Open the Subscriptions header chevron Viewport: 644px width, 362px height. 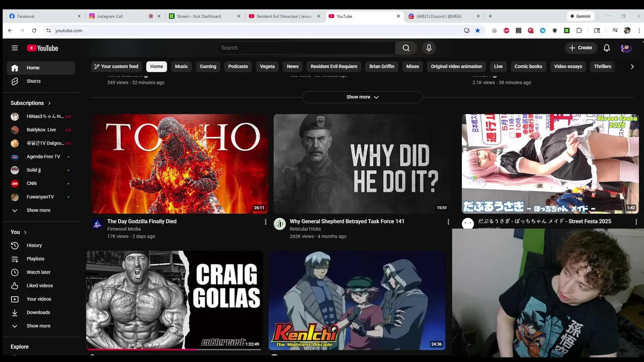pyautogui.click(x=49, y=103)
